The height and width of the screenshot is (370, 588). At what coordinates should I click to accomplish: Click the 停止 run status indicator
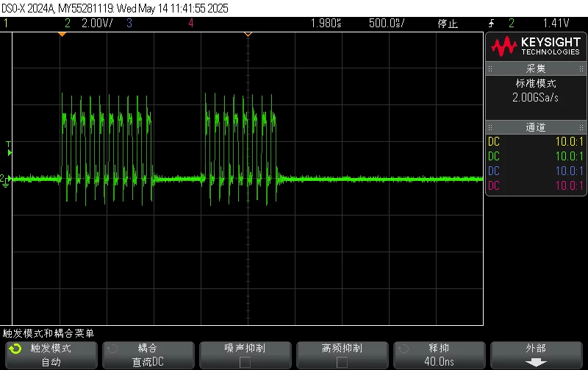pos(448,24)
